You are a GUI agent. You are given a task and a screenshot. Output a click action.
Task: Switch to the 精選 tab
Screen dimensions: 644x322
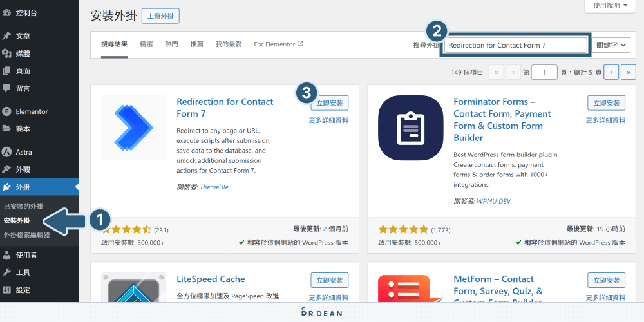point(146,44)
